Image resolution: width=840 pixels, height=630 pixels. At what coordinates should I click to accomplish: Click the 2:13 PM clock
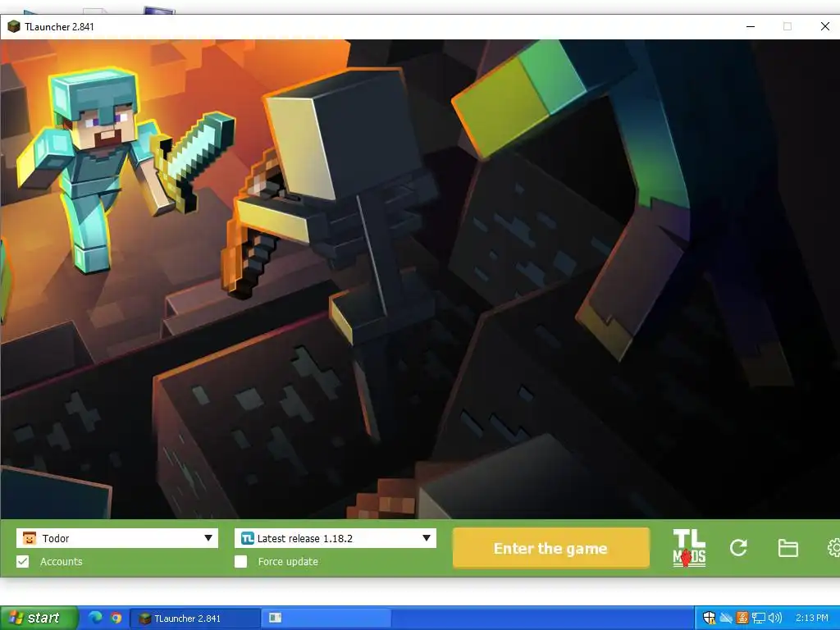(x=811, y=618)
